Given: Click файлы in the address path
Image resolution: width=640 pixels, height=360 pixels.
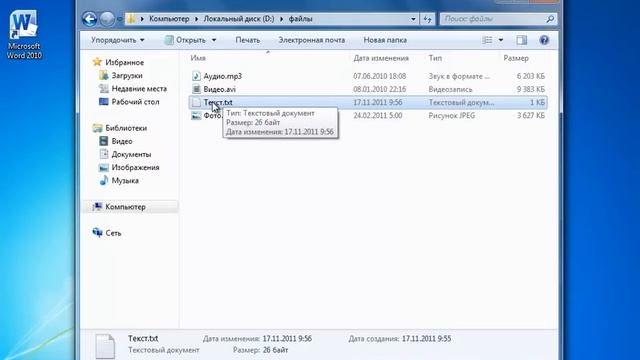Looking at the screenshot, I should 300,19.
